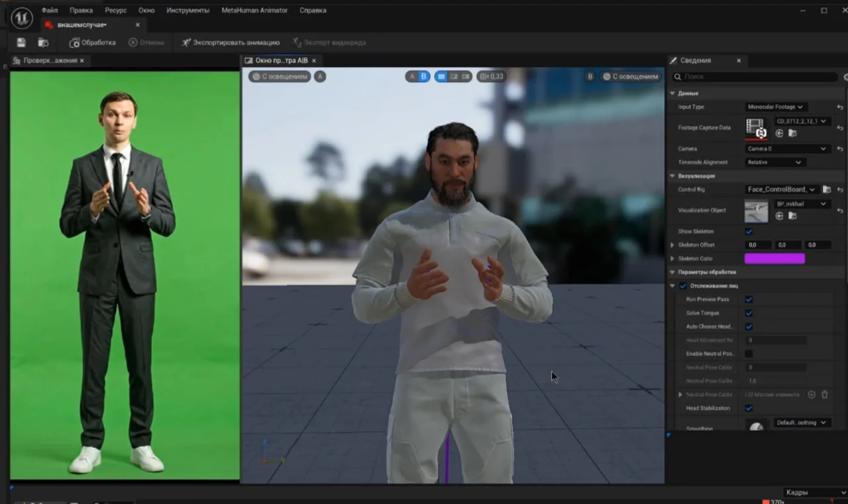Open the details panel settings gear
Viewport: 848px width, 504px height.
pyautogui.click(x=845, y=77)
